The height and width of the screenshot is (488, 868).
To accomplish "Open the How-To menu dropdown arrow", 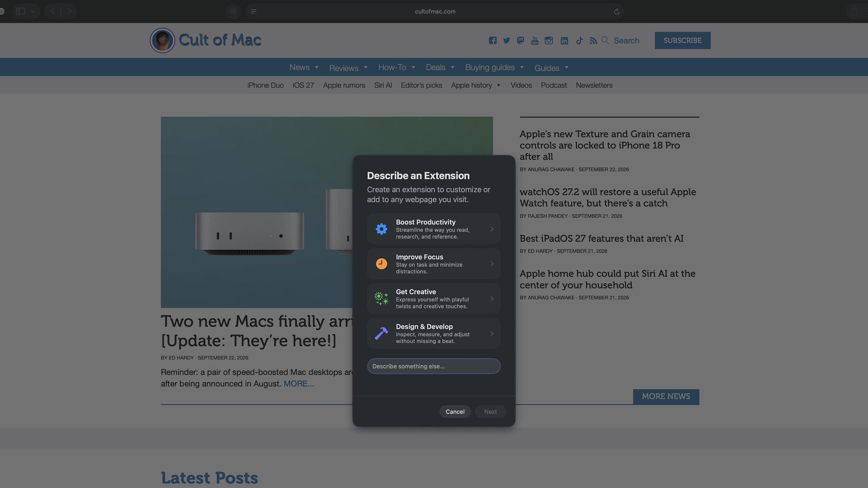I will click(x=413, y=67).
